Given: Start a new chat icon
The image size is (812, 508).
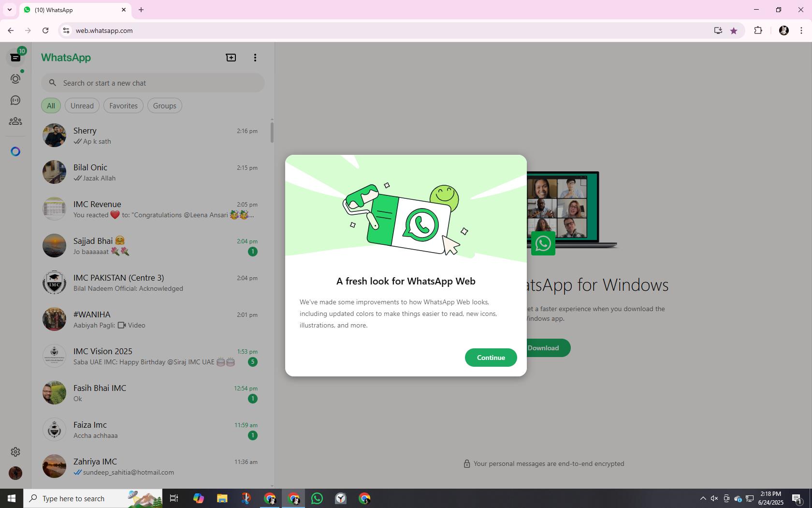Looking at the screenshot, I should (x=231, y=58).
